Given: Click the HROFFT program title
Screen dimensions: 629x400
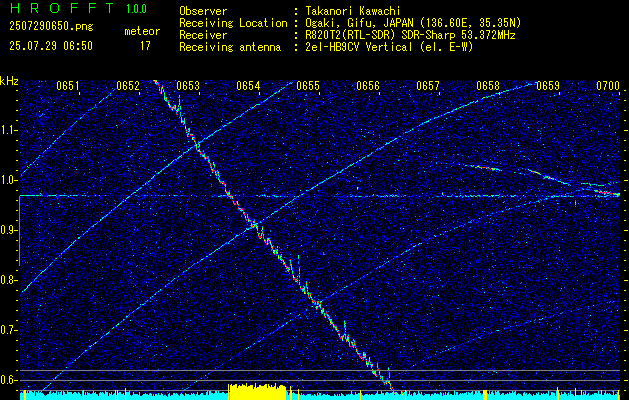Looking at the screenshot, I should pos(62,8).
